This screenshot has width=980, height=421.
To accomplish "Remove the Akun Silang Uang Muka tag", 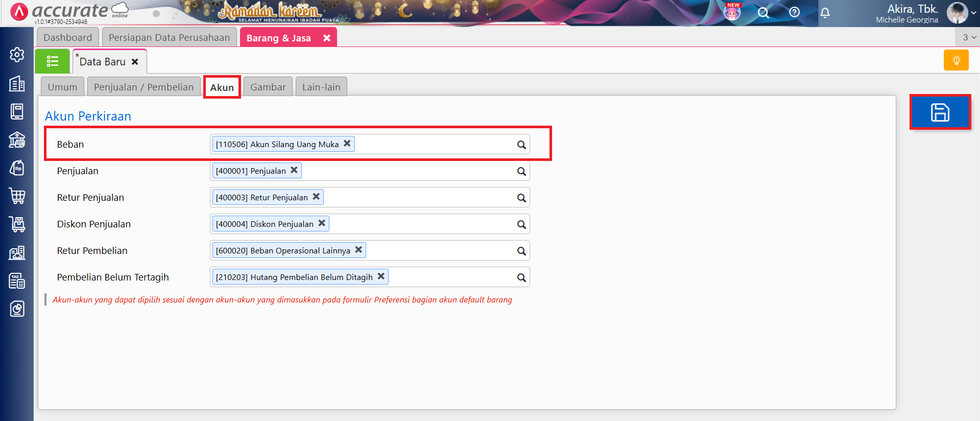I will [347, 144].
